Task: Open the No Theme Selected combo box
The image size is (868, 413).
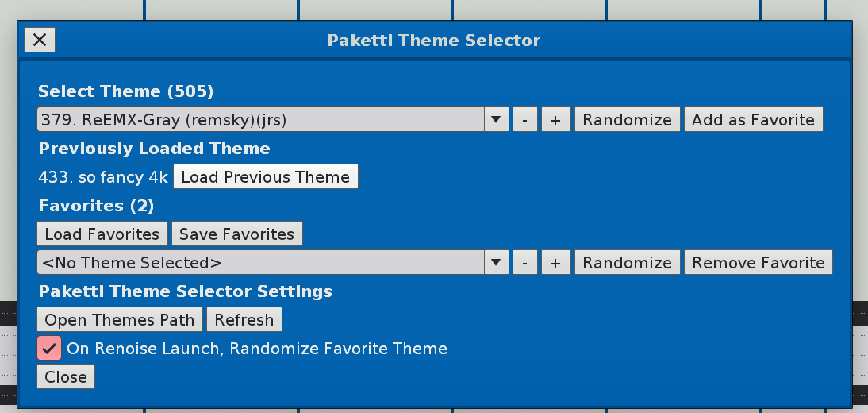Action: 261,263
